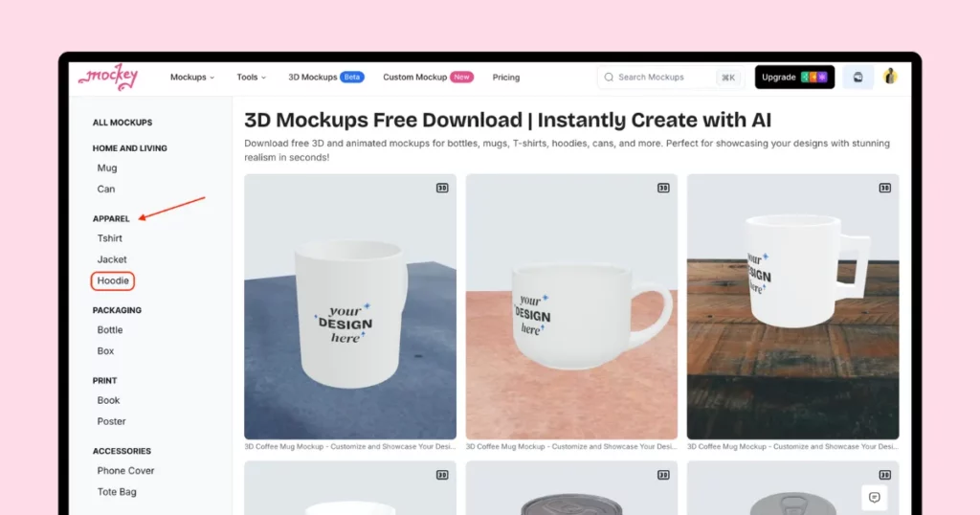Open the cup mockup on pink surface
Viewport: 980px width, 515px height.
click(571, 307)
